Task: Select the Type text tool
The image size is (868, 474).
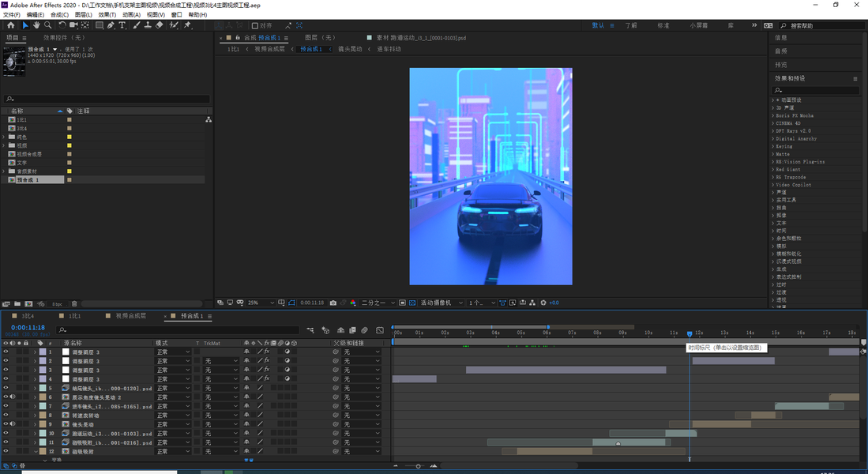Action: [122, 25]
